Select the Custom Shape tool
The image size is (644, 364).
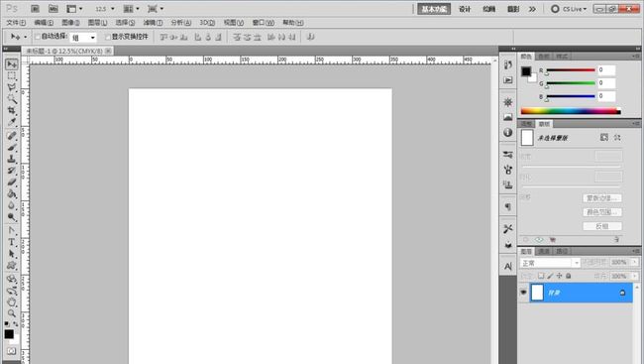[12, 265]
